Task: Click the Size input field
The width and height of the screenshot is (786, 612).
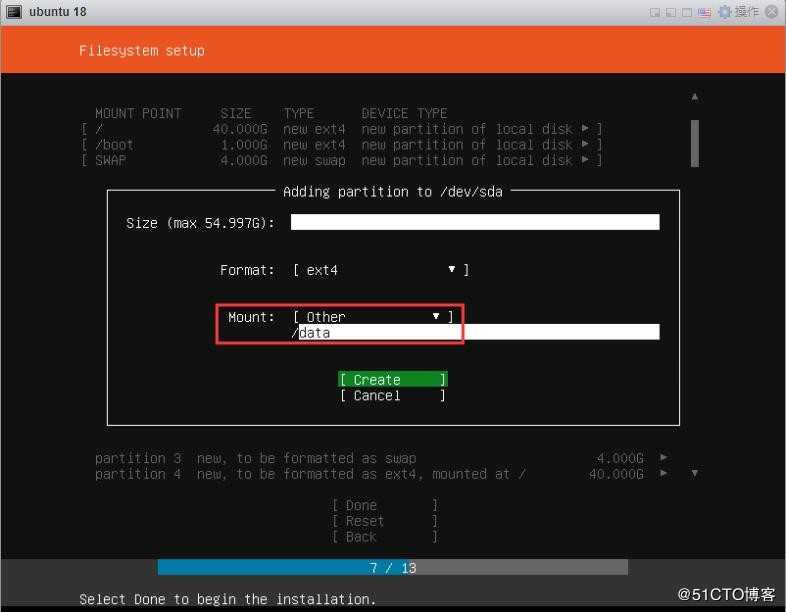Action: (475, 222)
